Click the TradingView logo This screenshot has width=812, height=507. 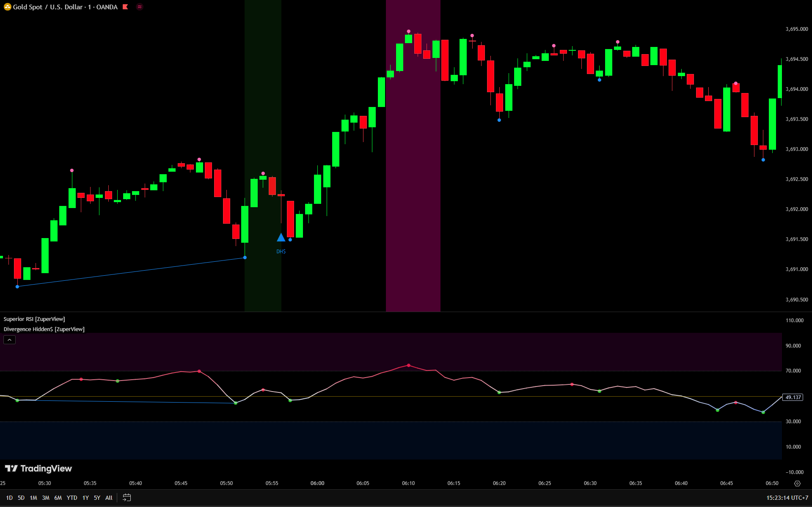[39, 469]
